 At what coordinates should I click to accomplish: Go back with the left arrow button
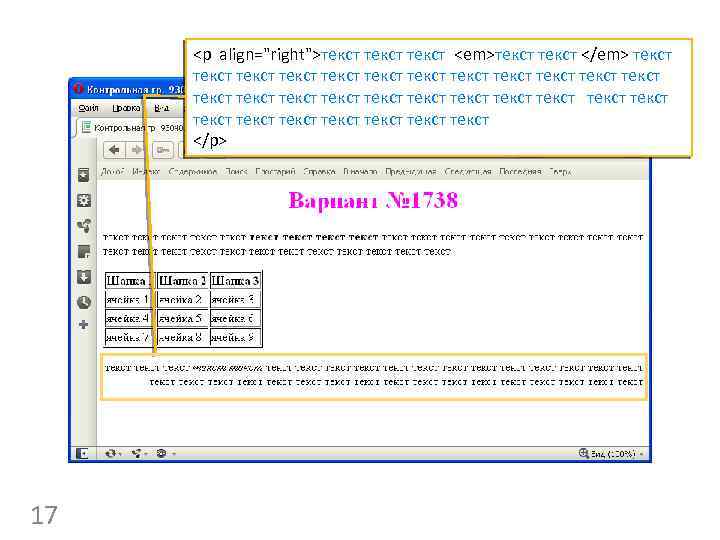pos(114,150)
